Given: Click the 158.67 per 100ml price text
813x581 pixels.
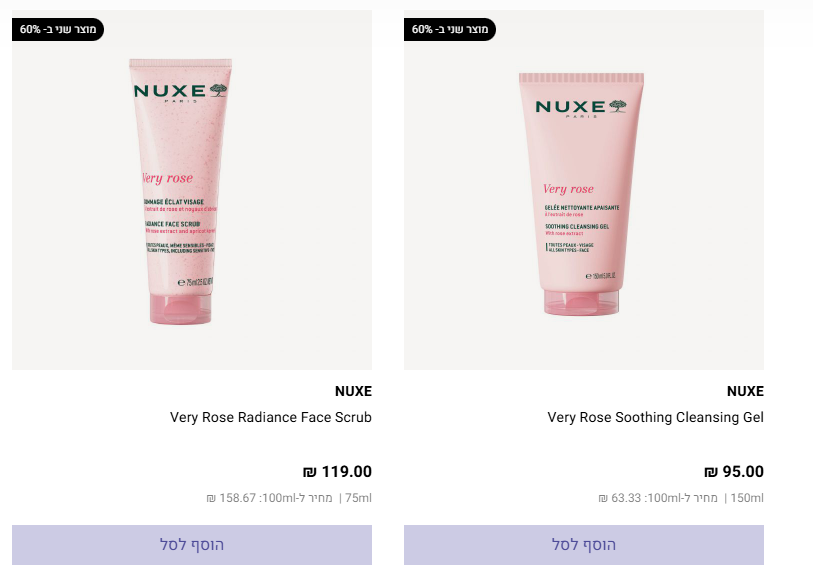Looking at the screenshot, I should (x=269, y=498).
